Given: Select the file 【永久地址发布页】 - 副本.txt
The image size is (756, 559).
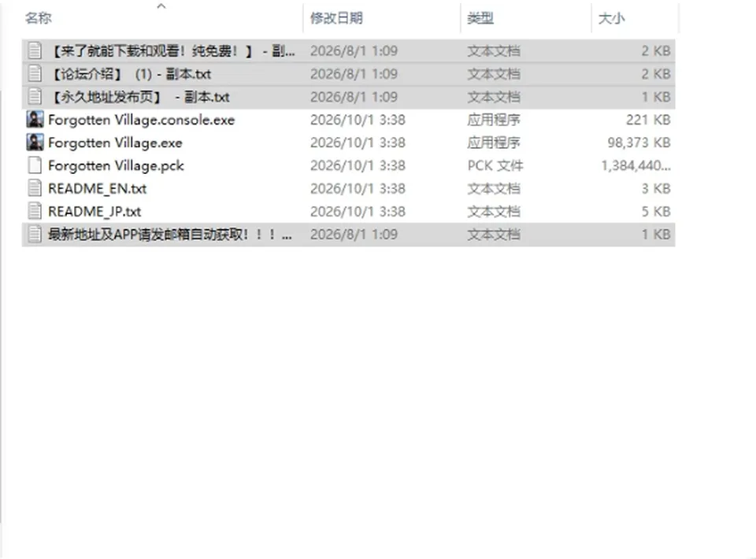Looking at the screenshot, I should 139,98.
